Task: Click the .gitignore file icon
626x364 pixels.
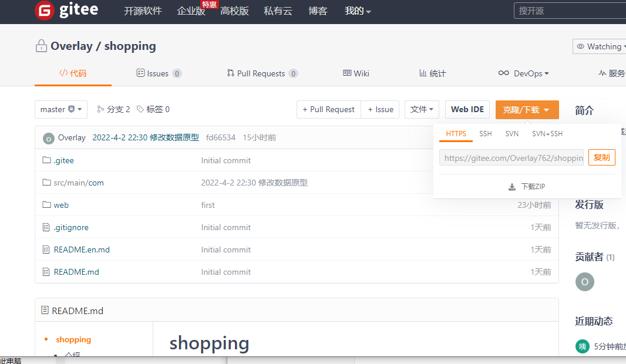Action: point(46,227)
